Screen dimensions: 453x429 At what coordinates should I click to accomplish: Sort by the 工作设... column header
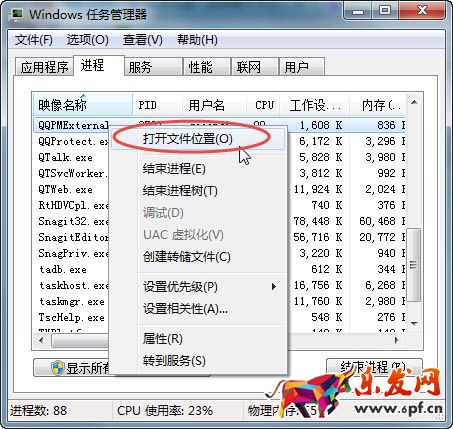coord(314,105)
